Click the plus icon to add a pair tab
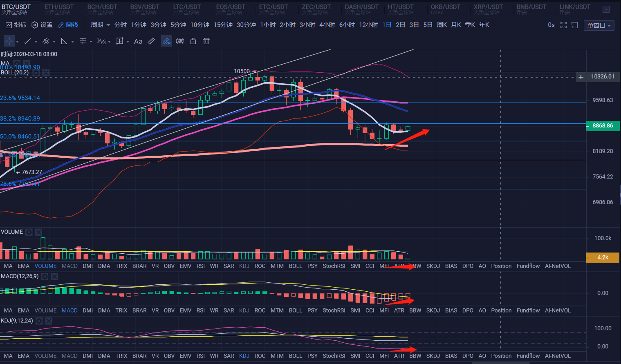621x364 pixels. pyautogui.click(x=606, y=9)
